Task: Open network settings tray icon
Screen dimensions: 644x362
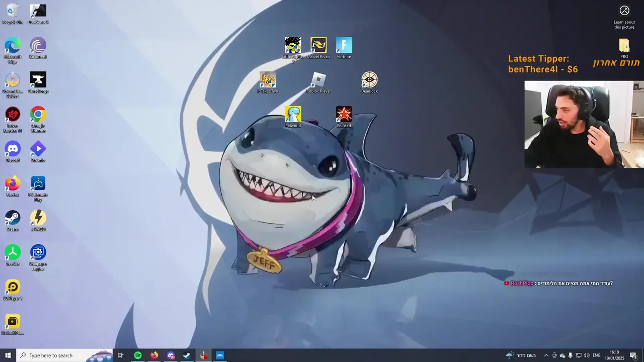Action: (x=578, y=355)
